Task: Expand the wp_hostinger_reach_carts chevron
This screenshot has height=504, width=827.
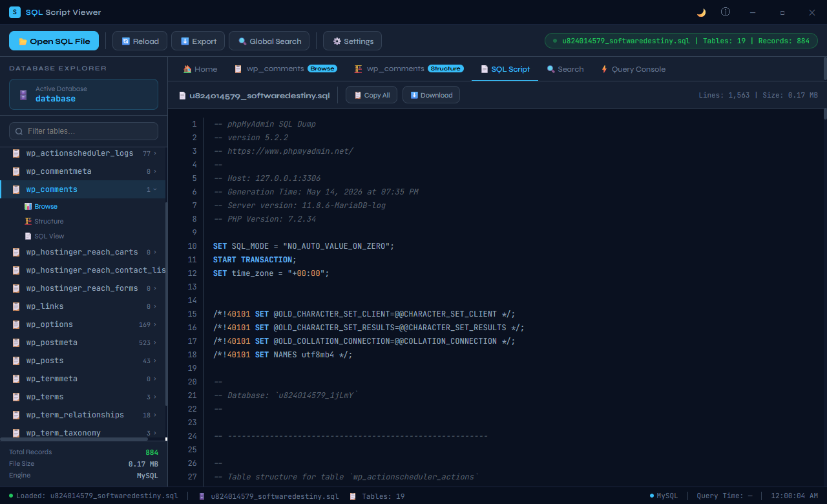Action: click(155, 252)
